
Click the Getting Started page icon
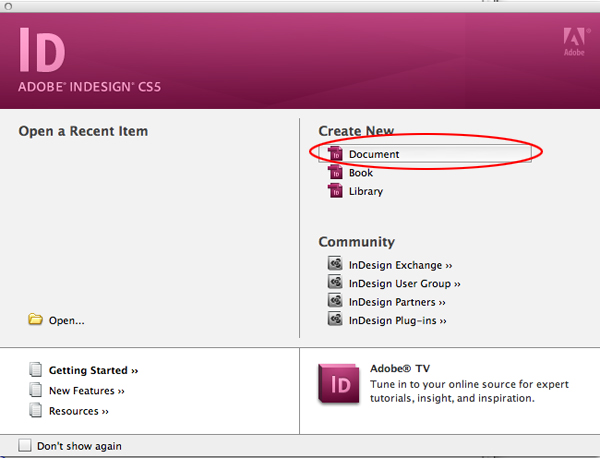click(36, 370)
